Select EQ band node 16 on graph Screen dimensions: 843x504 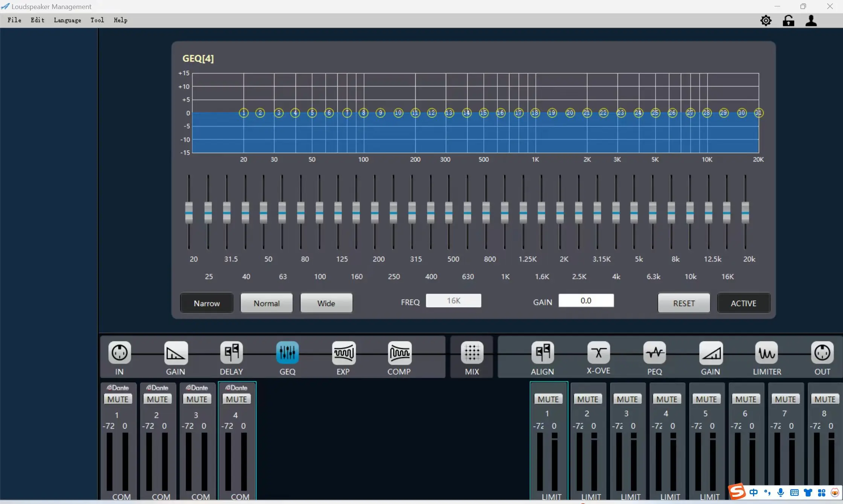coord(500,113)
